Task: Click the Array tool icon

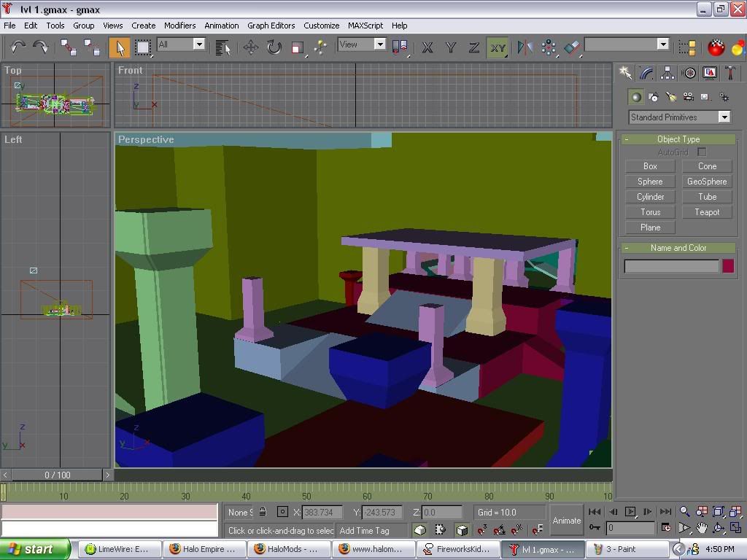Action: [549, 47]
